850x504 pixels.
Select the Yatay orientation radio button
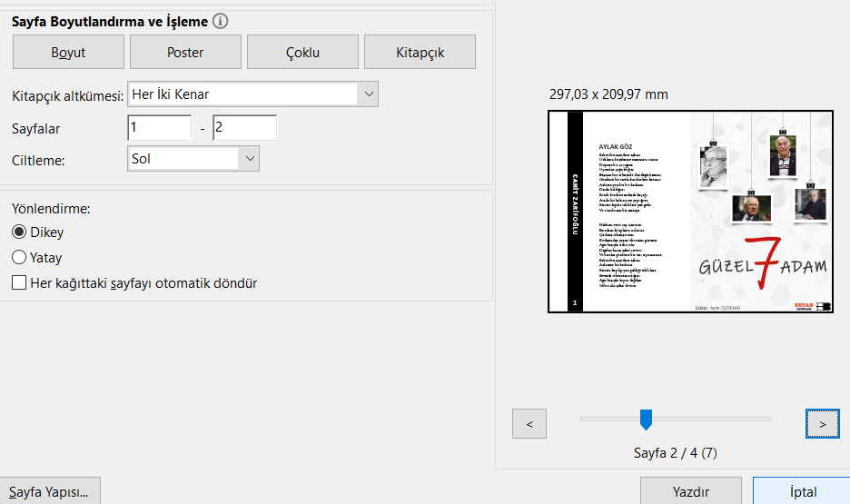pyautogui.click(x=19, y=257)
